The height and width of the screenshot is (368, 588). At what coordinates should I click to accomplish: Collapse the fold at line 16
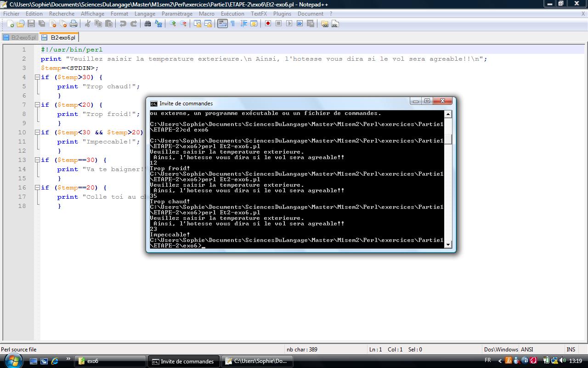(37, 188)
